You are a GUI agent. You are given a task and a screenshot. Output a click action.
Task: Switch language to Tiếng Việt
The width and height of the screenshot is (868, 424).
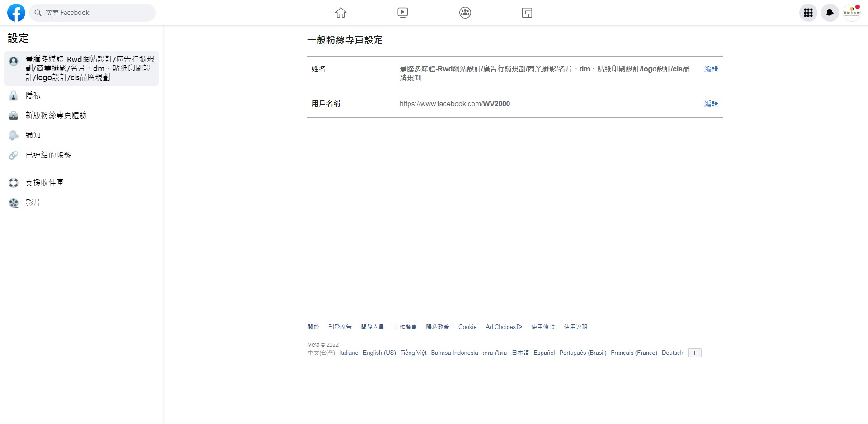click(413, 353)
